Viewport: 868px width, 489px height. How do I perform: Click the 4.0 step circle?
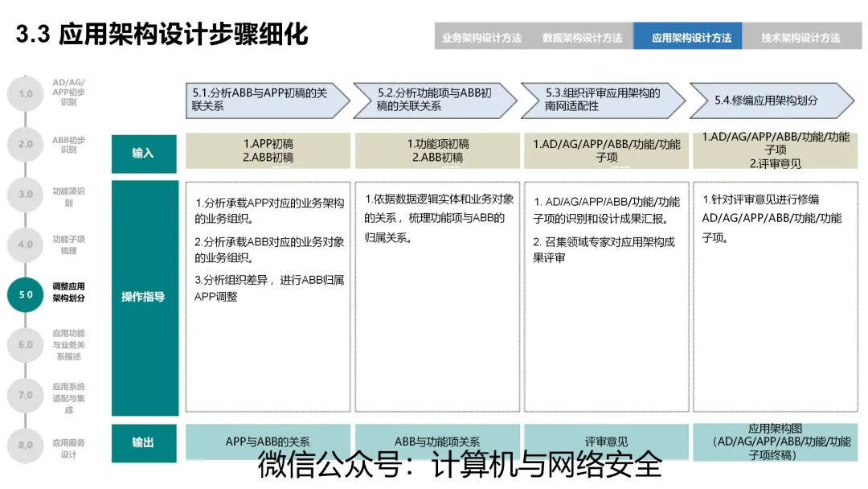26,244
